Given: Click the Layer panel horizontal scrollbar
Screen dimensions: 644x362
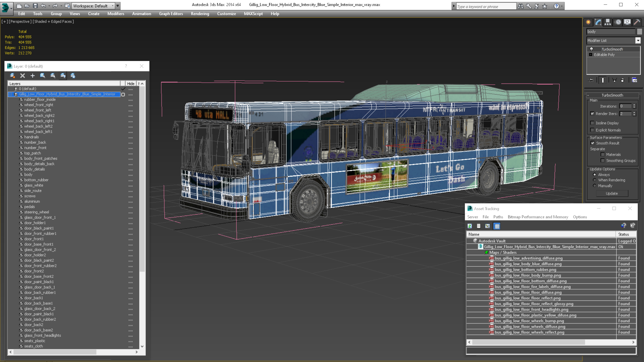Looking at the screenshot, I should 73,352.
